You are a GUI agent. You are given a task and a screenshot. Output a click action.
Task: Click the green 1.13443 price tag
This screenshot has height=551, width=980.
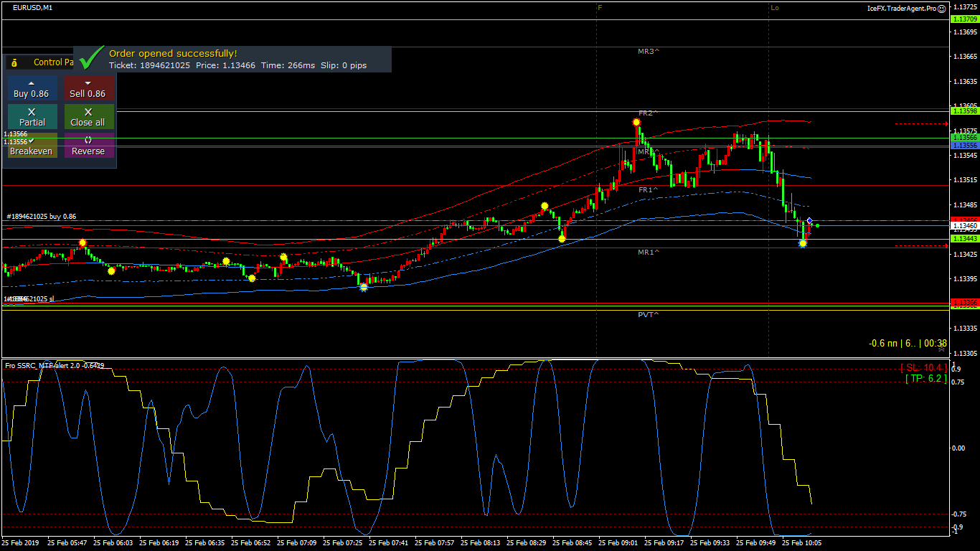tap(964, 238)
